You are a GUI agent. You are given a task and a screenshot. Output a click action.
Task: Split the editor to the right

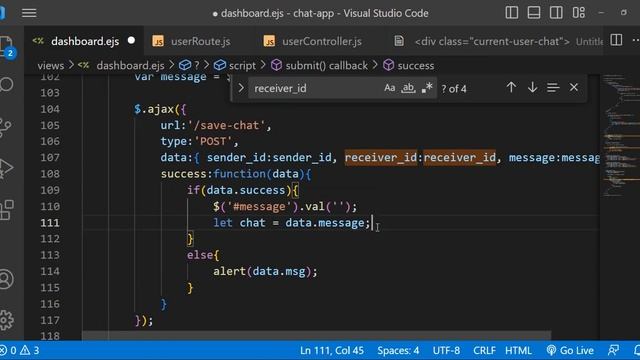616,40
